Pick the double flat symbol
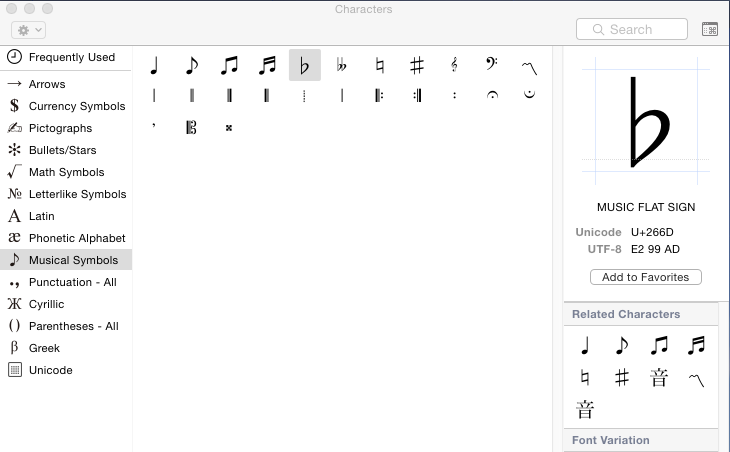The height and width of the screenshot is (452, 730). 342,66
